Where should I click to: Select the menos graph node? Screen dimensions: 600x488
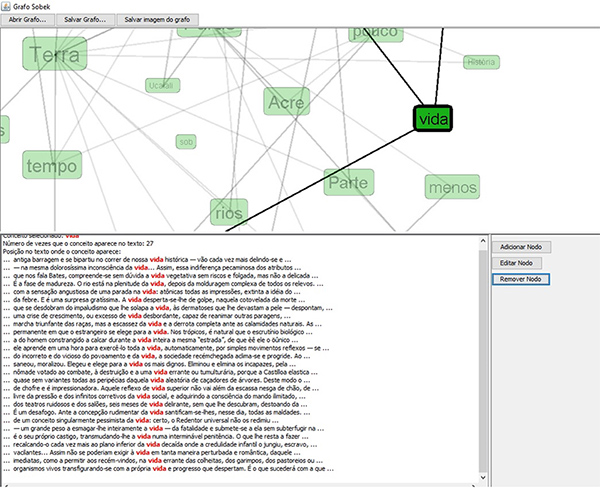[452, 187]
